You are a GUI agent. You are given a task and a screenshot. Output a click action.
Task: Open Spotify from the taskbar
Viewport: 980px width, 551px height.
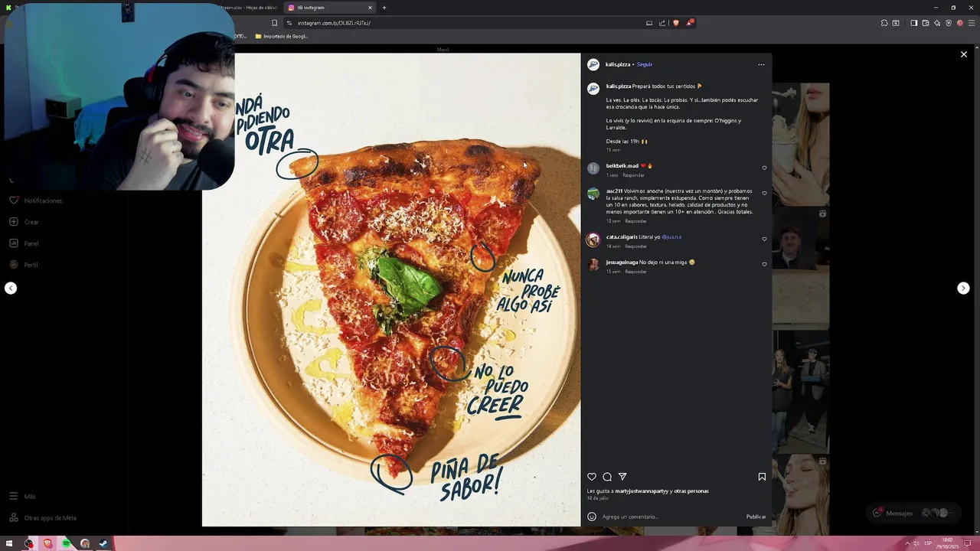[66, 543]
